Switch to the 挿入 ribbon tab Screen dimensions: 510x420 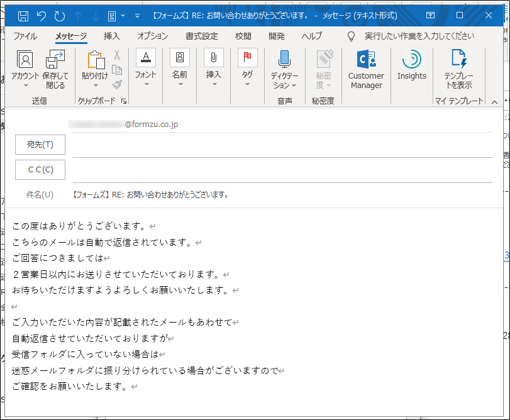111,36
